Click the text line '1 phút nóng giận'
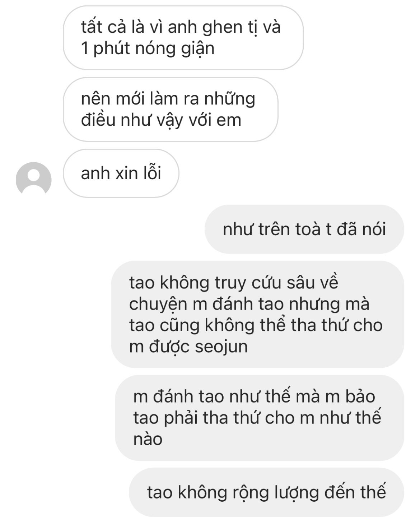 [148, 49]
